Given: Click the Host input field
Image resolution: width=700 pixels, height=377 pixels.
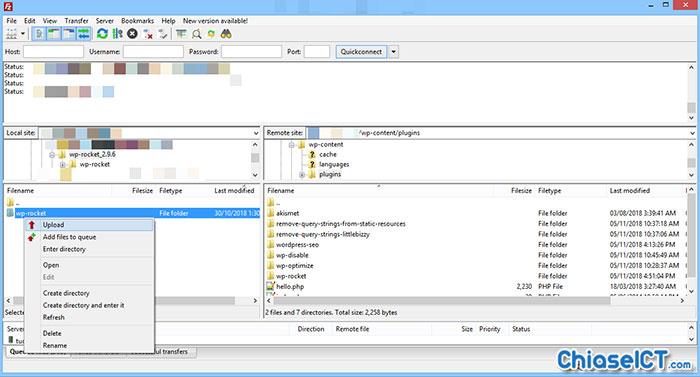Looking at the screenshot, I should pyautogui.click(x=53, y=52).
